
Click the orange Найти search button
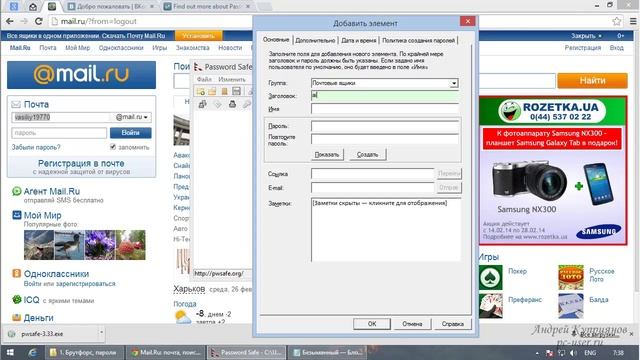pos(592,80)
